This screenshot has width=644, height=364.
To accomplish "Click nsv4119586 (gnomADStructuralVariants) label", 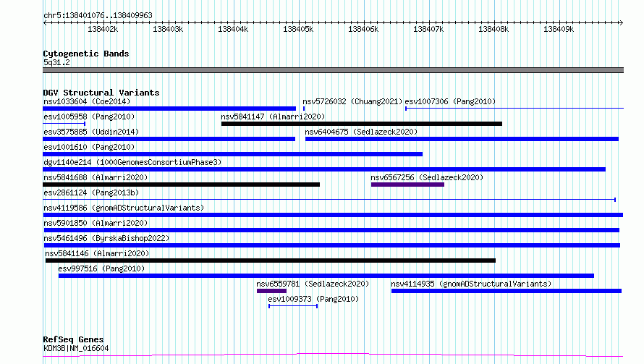I will [x=124, y=208].
